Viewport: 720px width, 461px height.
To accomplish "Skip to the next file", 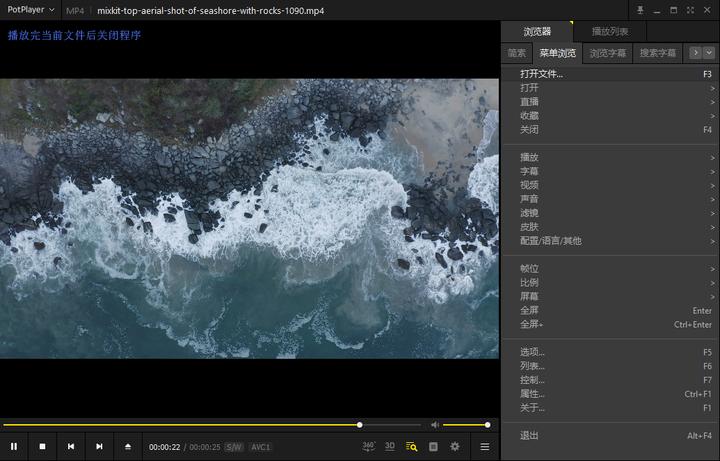I will click(x=99, y=446).
